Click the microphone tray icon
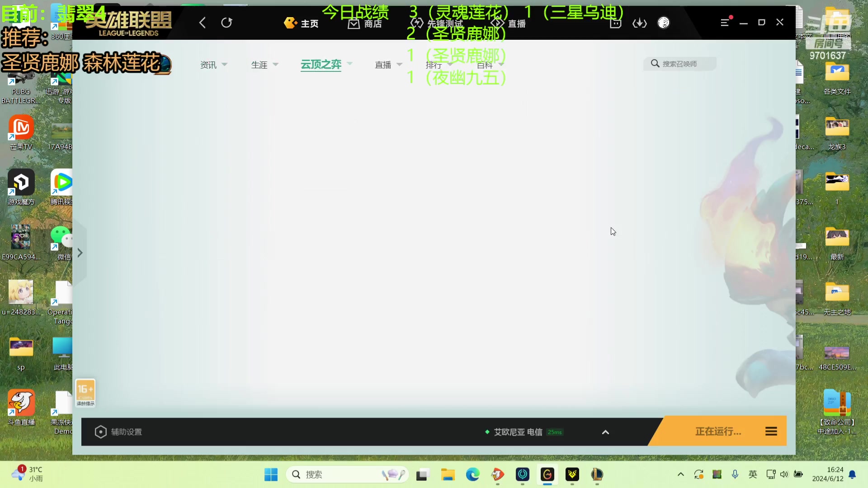Viewport: 868px width, 488px height. [735, 474]
